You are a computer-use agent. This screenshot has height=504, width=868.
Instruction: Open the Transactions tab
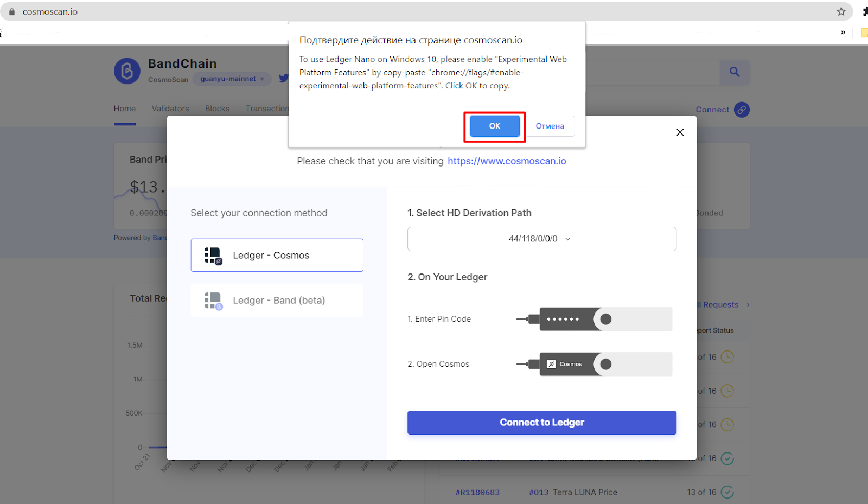point(267,109)
